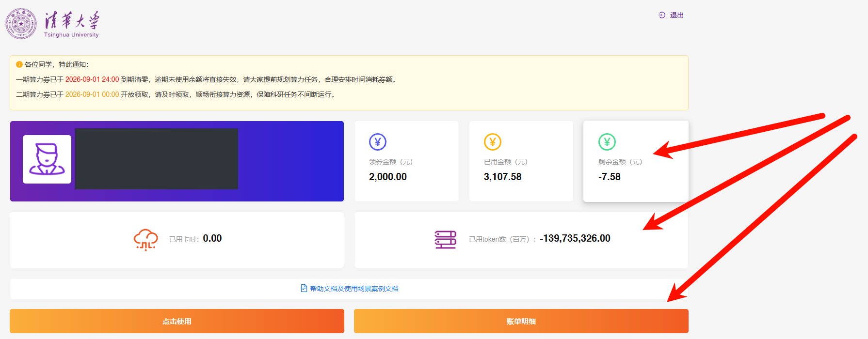Image resolution: width=868 pixels, height=339 pixels.
Task: Click the user avatar icon
Action: click(x=47, y=159)
